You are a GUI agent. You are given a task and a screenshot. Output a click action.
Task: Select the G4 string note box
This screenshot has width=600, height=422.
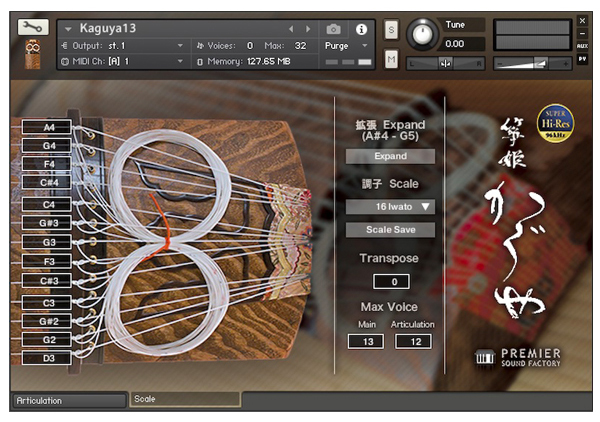pos(47,145)
